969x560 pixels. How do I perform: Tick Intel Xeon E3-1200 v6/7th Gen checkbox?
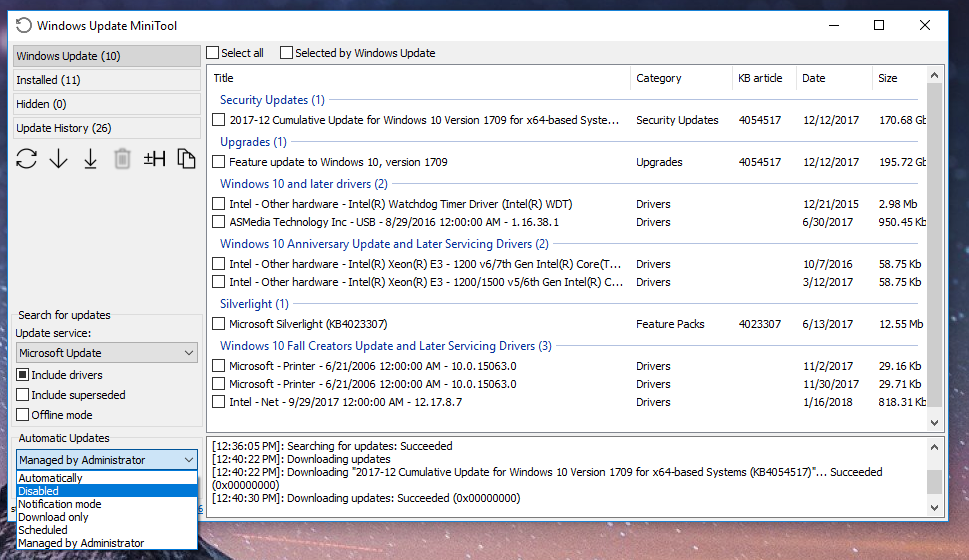coord(218,264)
